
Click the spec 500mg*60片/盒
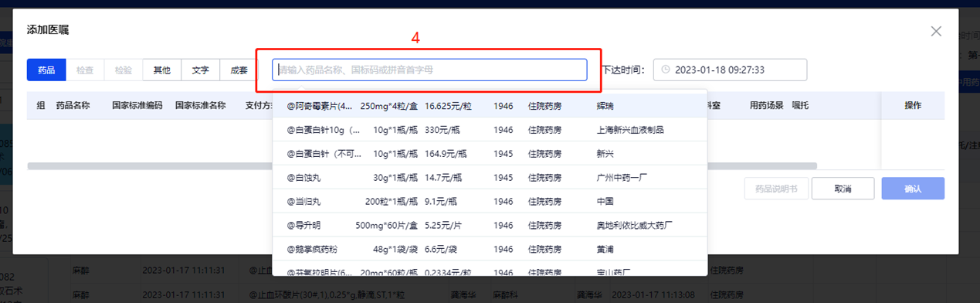pyautogui.click(x=386, y=225)
